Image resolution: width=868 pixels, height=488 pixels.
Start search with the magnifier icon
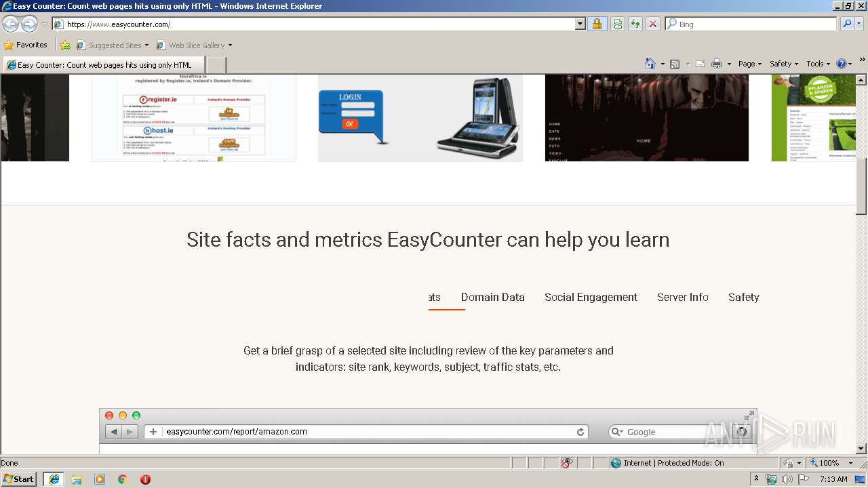846,24
